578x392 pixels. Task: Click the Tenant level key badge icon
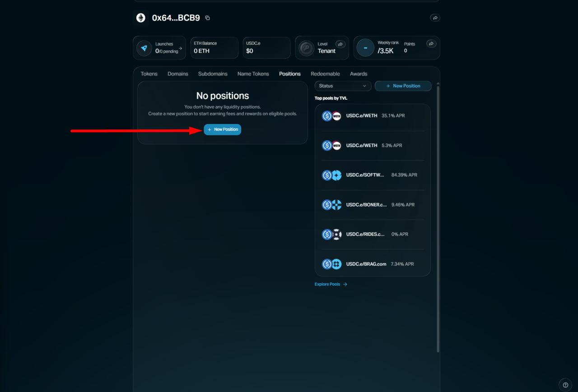tap(307, 48)
